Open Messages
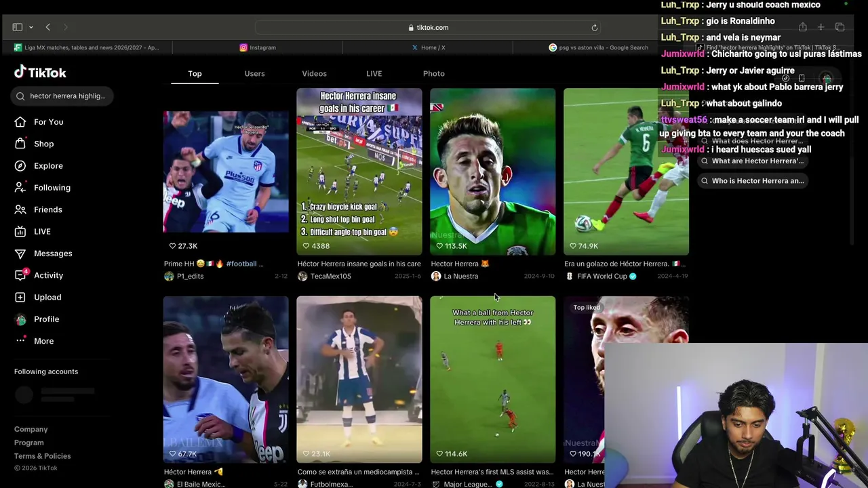 click(x=53, y=253)
